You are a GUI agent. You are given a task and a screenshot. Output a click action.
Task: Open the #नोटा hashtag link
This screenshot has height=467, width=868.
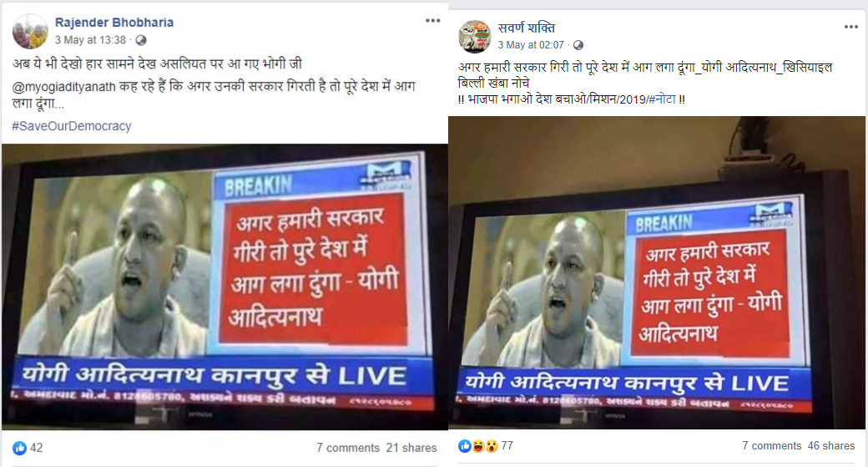click(x=662, y=99)
